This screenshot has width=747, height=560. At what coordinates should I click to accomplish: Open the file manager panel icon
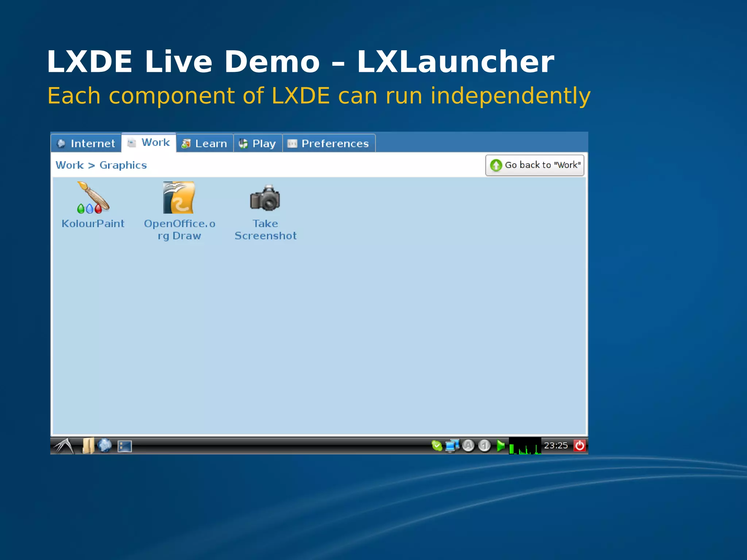pyautogui.click(x=88, y=446)
